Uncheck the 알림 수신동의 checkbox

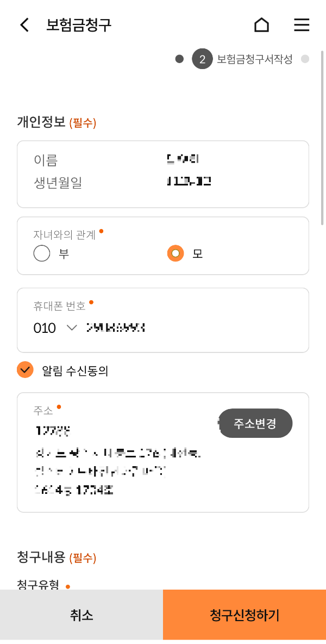[x=24, y=369]
